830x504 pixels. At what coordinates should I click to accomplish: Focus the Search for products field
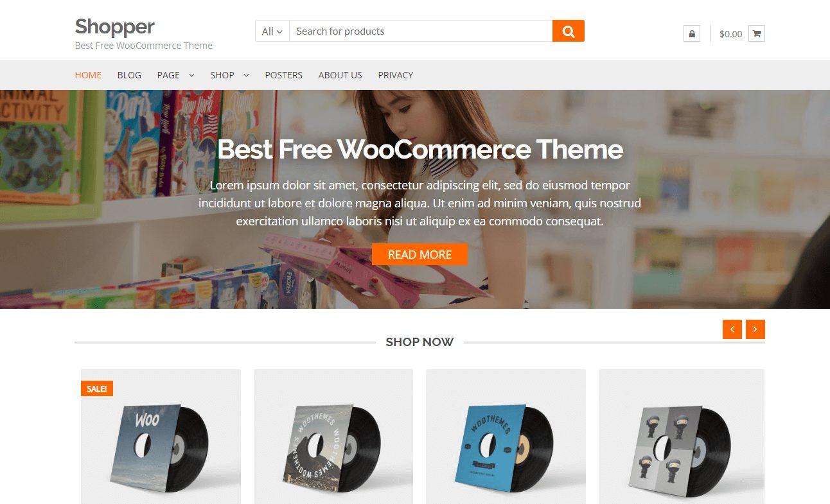(421, 31)
